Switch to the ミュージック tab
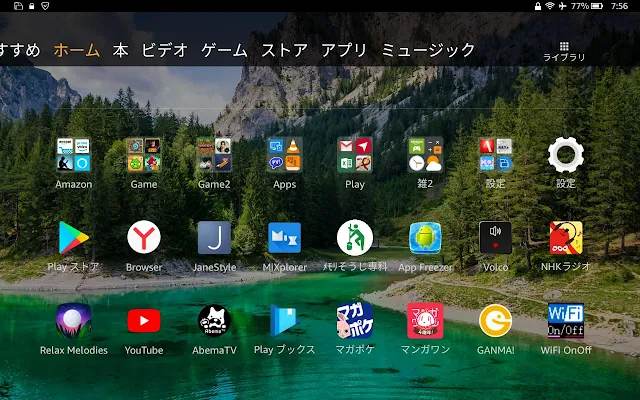The height and width of the screenshot is (400, 640). coord(428,51)
